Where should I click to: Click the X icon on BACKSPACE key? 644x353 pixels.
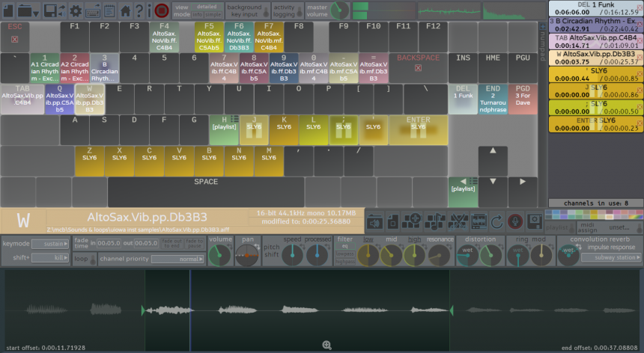pos(418,68)
